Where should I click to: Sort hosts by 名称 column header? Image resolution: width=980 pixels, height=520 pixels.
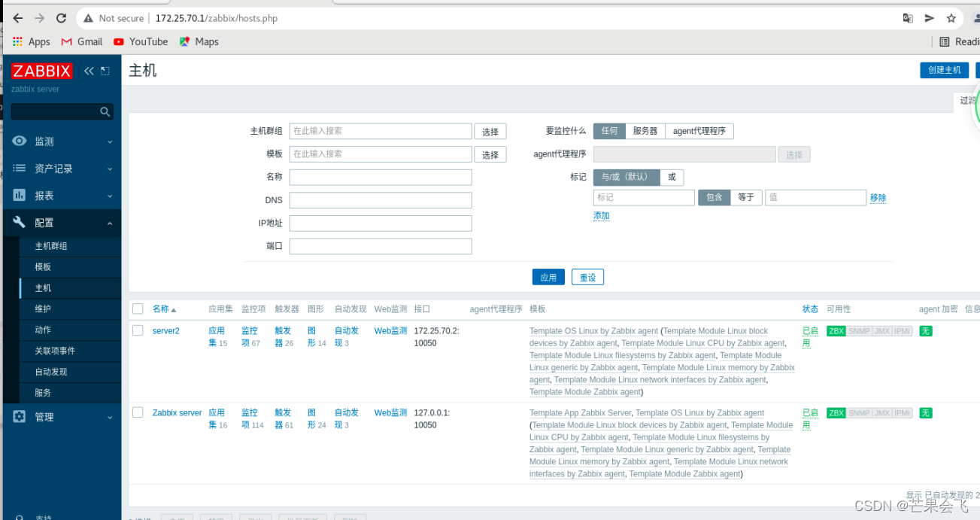164,309
